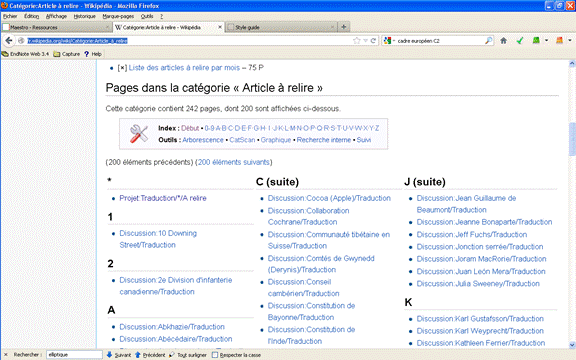Image resolution: width=576 pixels, height=360 pixels.
Task: Open the Marque-pages menu
Action: (118, 16)
